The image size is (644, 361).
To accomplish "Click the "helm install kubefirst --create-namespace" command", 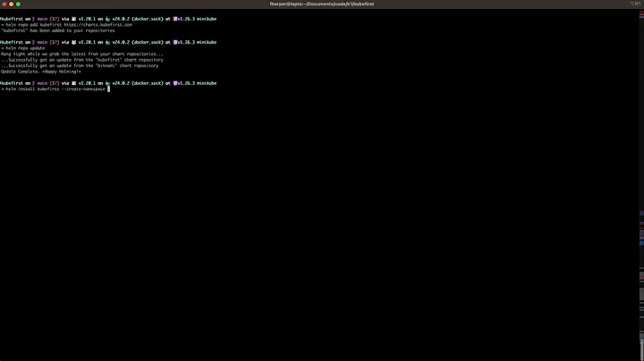I will (x=54, y=89).
